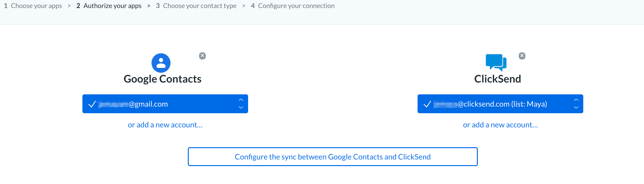Viewport: 644px width, 184px height.
Task: Select step 2 Authorize your apps
Action: pyautogui.click(x=109, y=6)
